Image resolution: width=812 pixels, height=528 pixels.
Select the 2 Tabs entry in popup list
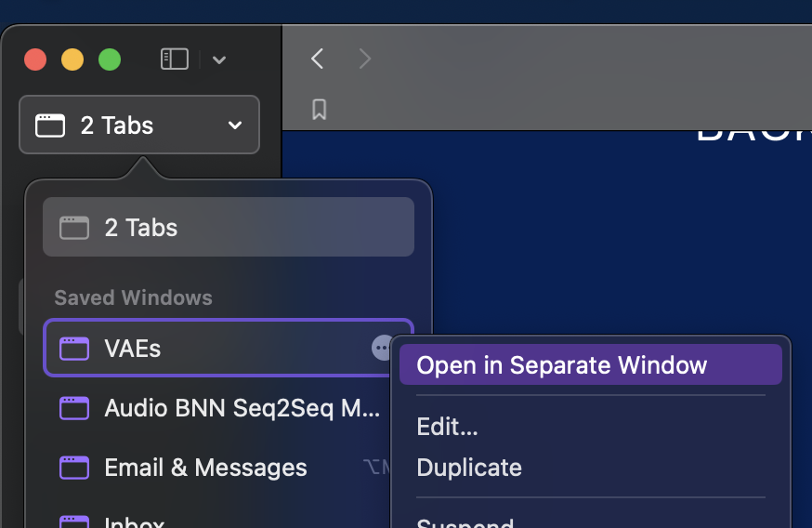[228, 227]
